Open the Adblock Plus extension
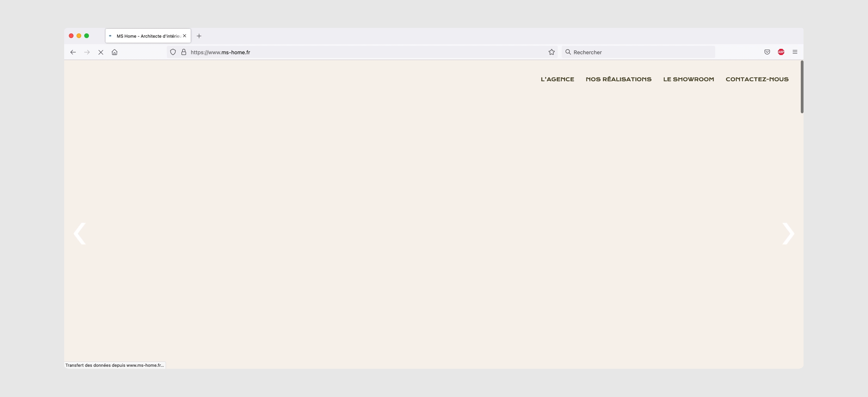 781,52
